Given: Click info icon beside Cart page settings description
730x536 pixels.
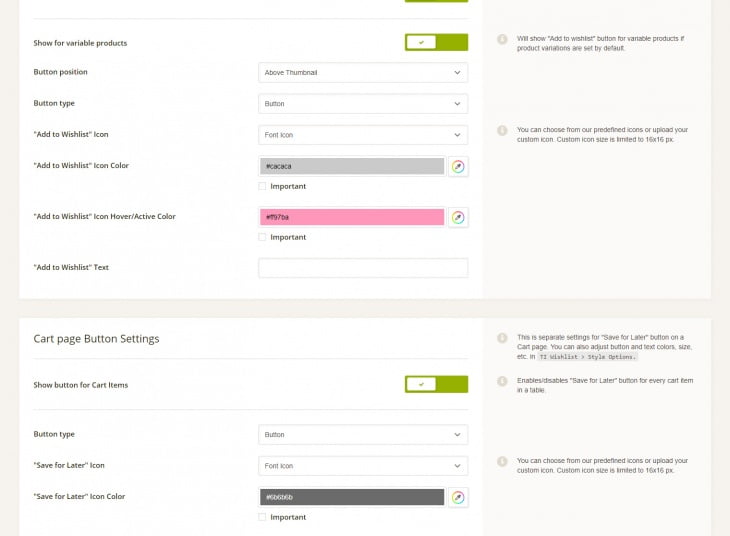Looking at the screenshot, I should pos(502,338).
